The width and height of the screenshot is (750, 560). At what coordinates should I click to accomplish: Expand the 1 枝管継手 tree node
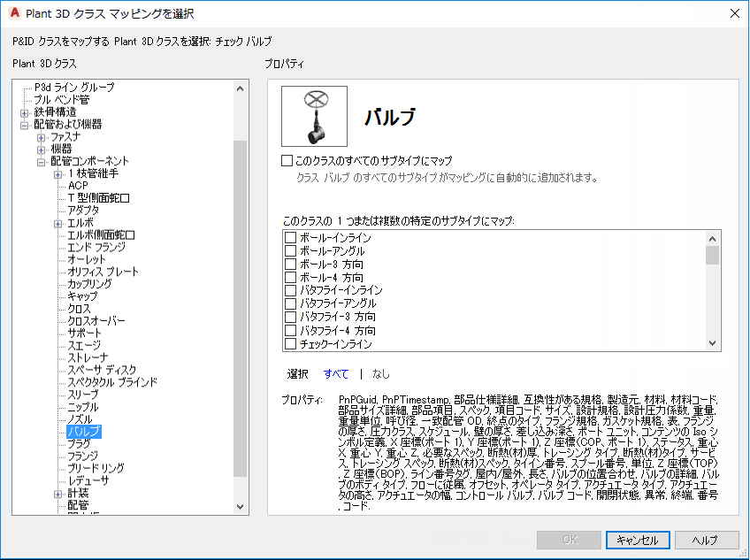57,174
